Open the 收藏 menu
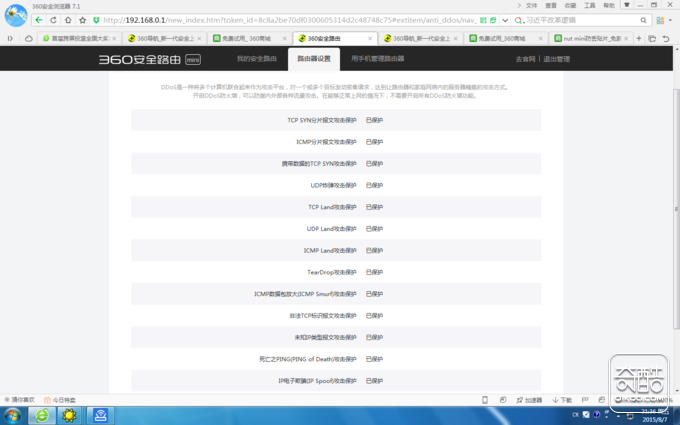 pyautogui.click(x=570, y=6)
